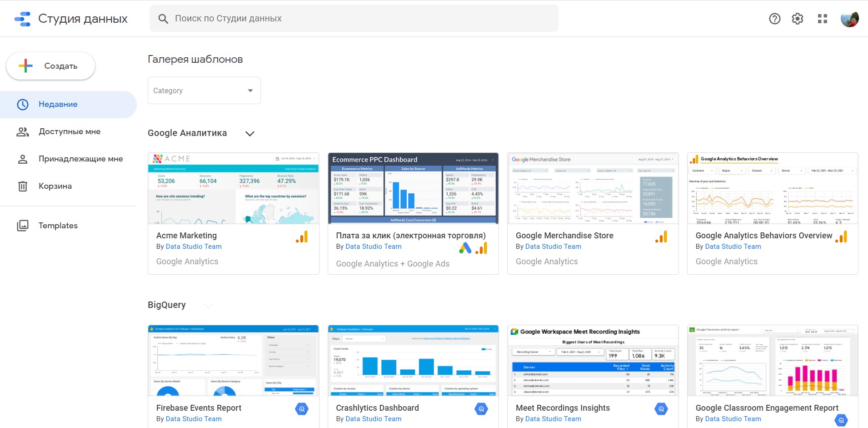Open the Firebase Events Report thumbnail

point(234,361)
